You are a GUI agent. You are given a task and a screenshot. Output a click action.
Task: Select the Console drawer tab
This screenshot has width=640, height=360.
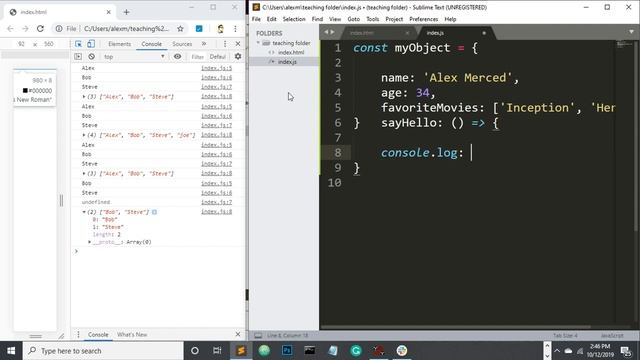[98, 334]
